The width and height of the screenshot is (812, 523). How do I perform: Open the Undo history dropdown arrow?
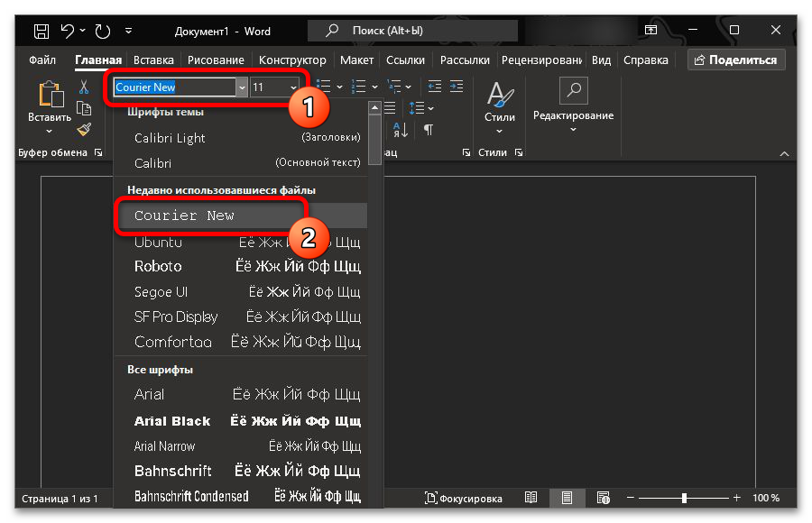pos(83,31)
